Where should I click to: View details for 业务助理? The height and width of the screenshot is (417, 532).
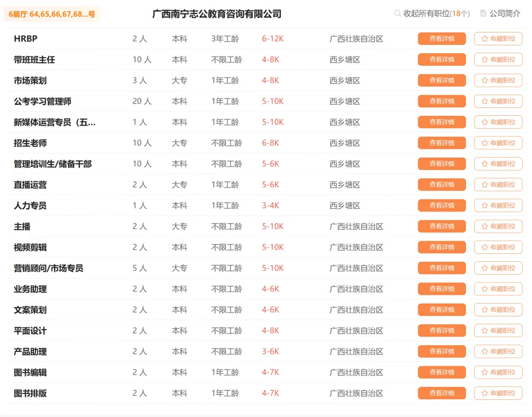[442, 289]
